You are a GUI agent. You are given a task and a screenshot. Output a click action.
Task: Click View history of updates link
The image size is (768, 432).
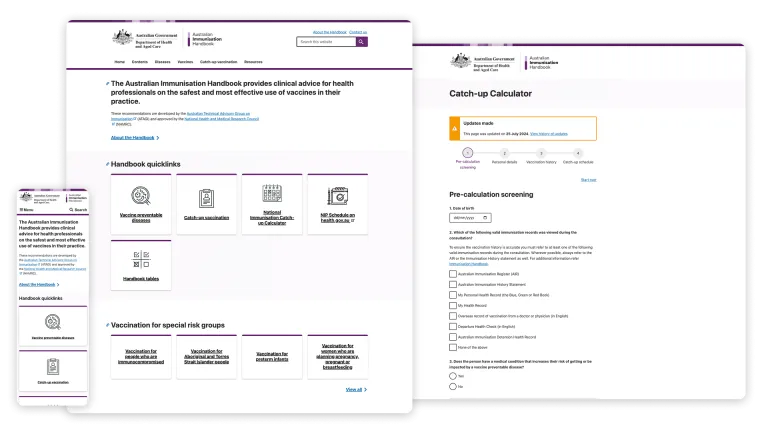tap(549, 134)
